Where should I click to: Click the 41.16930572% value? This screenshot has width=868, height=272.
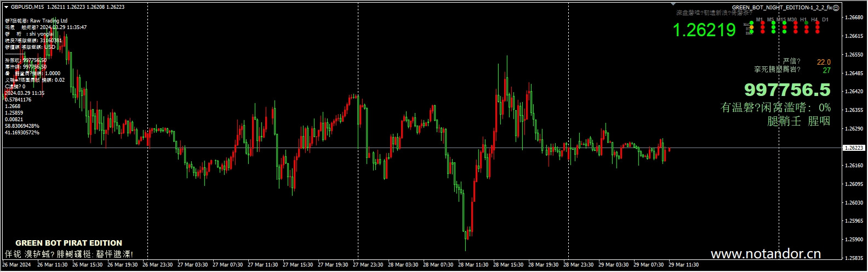tap(22, 133)
